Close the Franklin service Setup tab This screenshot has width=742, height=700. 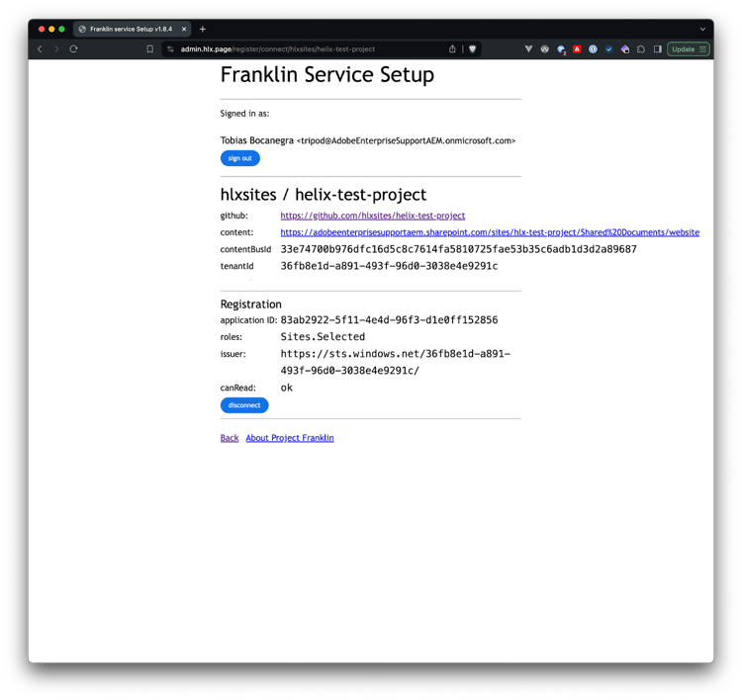[184, 29]
